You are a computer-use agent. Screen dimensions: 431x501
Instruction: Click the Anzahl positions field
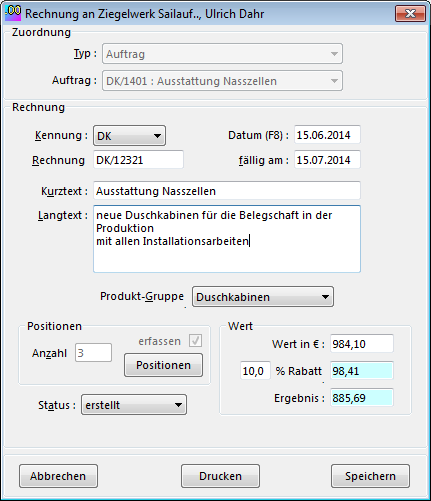pyautogui.click(x=93, y=352)
